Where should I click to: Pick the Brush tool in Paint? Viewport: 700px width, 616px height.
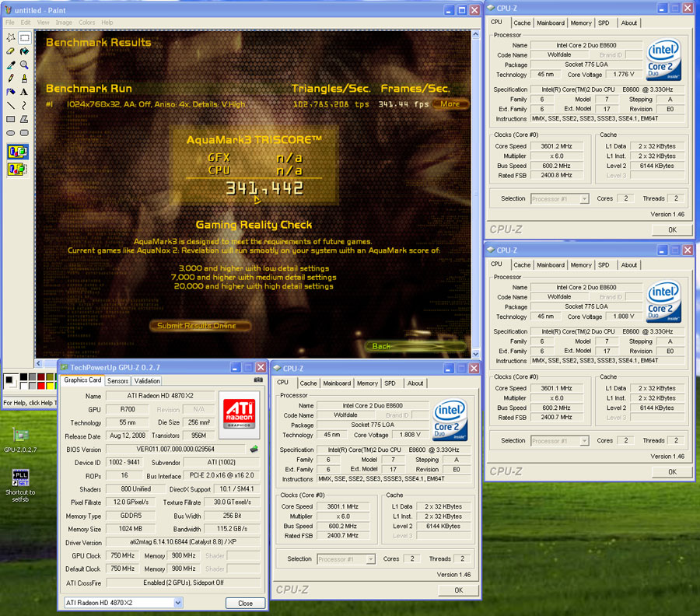25,78
